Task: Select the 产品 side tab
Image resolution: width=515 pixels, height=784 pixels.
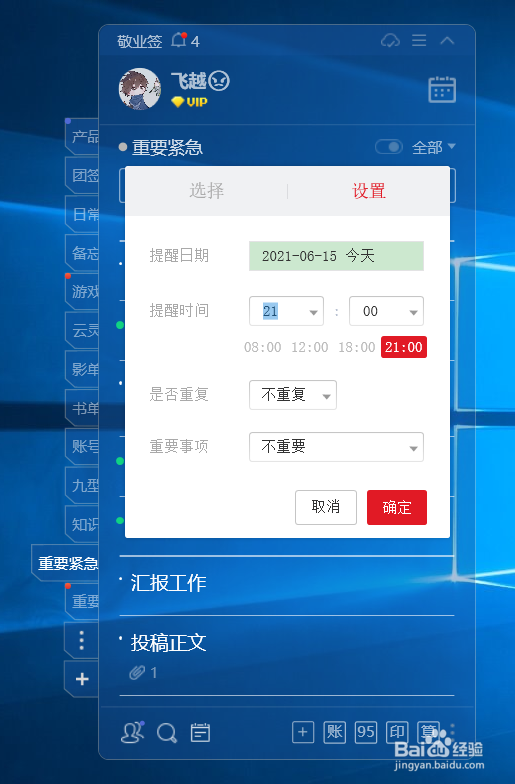Action: (82, 136)
